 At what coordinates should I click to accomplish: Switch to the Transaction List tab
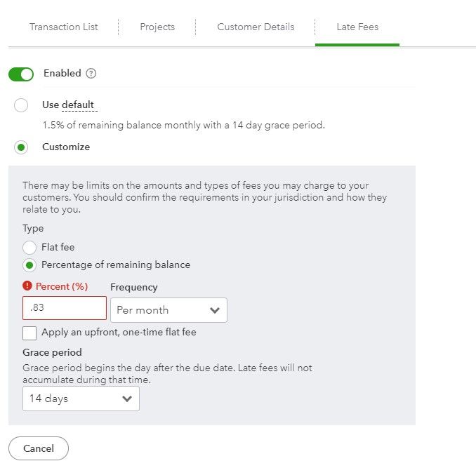click(x=64, y=27)
